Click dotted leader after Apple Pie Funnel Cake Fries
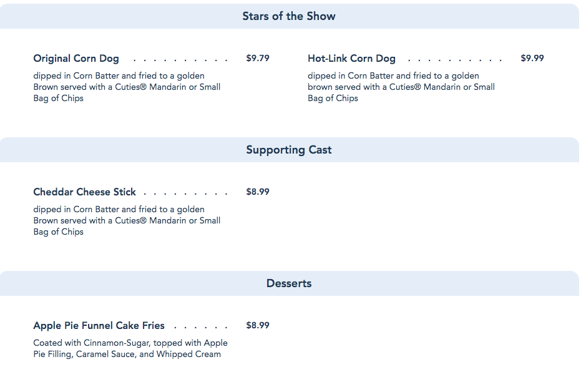581x392 pixels. tap(201, 328)
